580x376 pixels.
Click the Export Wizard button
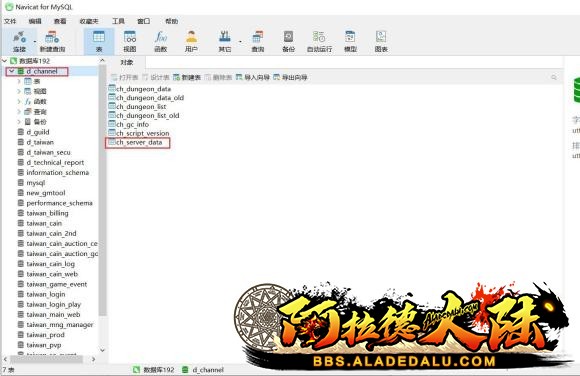(x=290, y=77)
